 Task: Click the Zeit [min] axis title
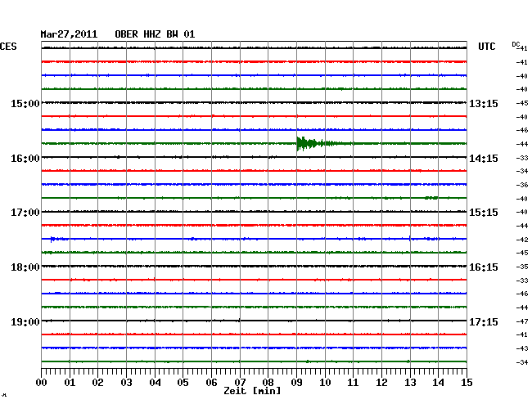252,391
